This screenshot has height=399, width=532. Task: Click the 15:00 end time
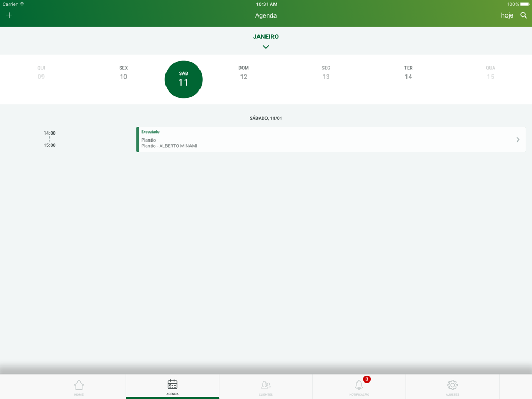click(49, 145)
